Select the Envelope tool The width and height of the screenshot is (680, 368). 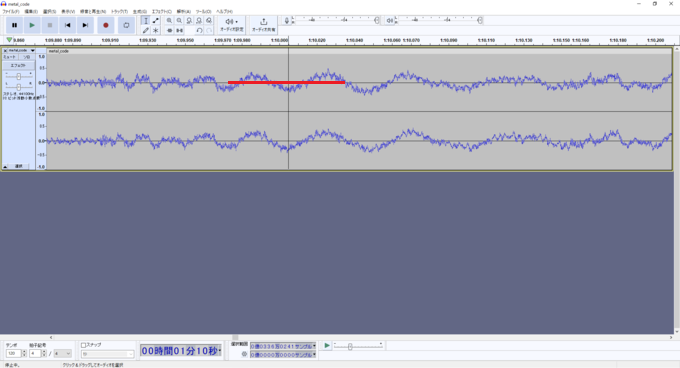[156, 20]
